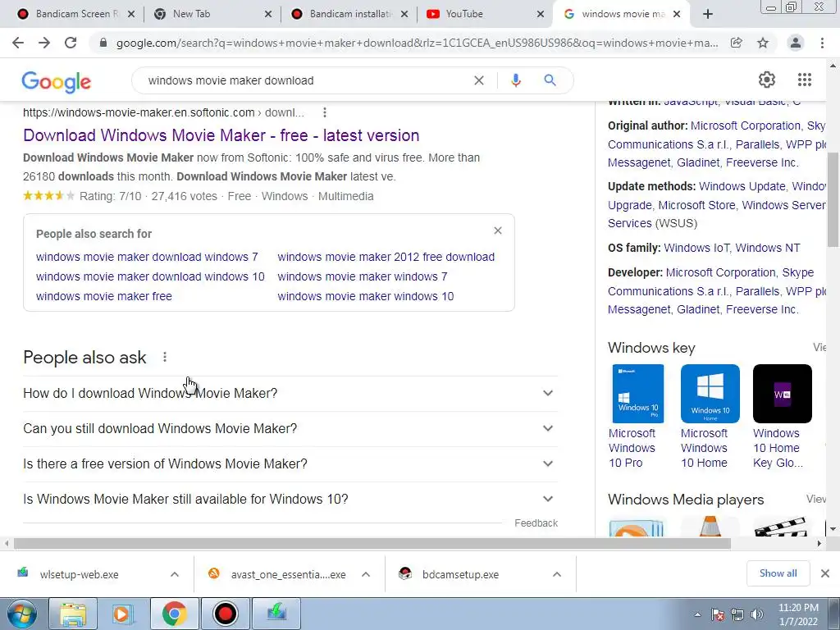This screenshot has height=630, width=840.
Task: Click Show all downloads button
Action: point(778,573)
